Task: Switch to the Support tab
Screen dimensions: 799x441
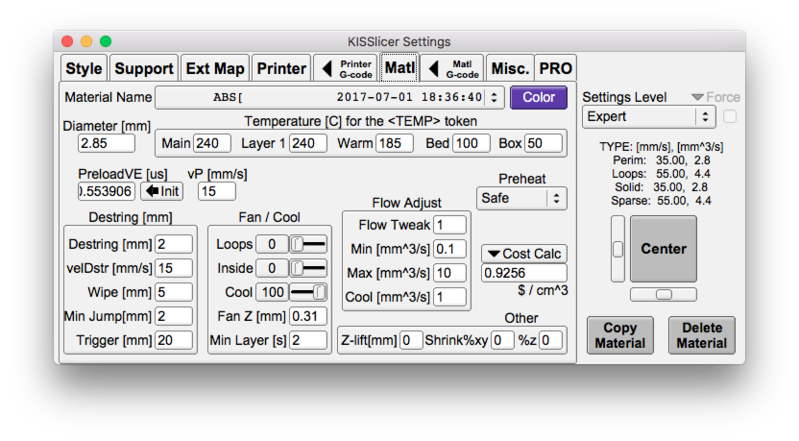Action: [x=144, y=68]
